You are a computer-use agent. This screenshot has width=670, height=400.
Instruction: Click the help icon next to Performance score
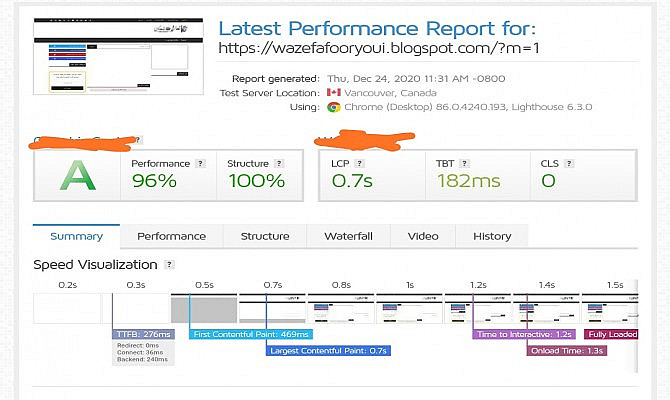200,161
